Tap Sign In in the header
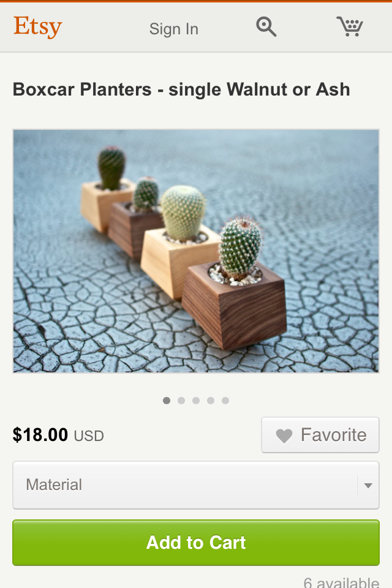The width and height of the screenshot is (392, 588). [x=174, y=29]
